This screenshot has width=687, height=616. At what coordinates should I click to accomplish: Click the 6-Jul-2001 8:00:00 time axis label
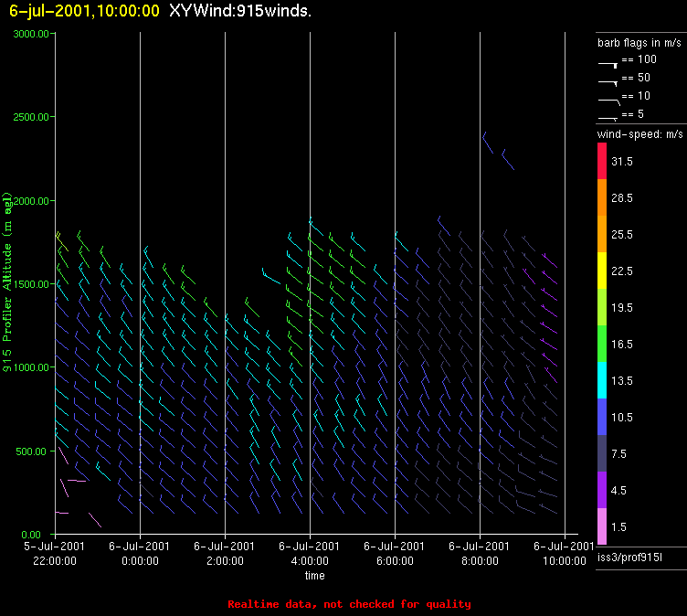480,553
